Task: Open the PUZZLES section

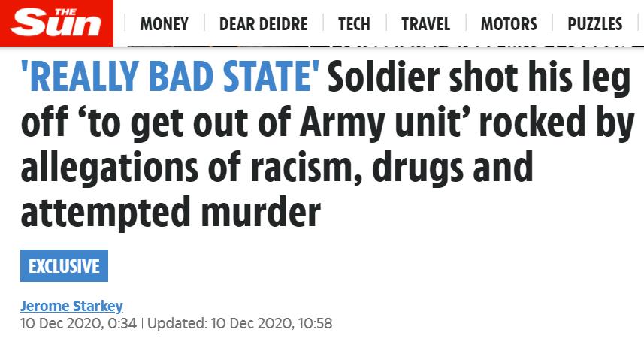Action: tap(594, 24)
